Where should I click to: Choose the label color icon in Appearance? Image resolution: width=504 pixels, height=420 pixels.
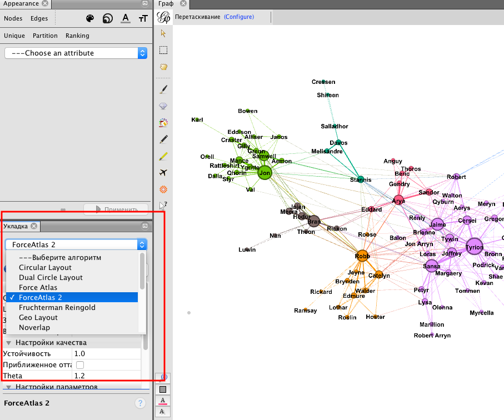(126, 18)
